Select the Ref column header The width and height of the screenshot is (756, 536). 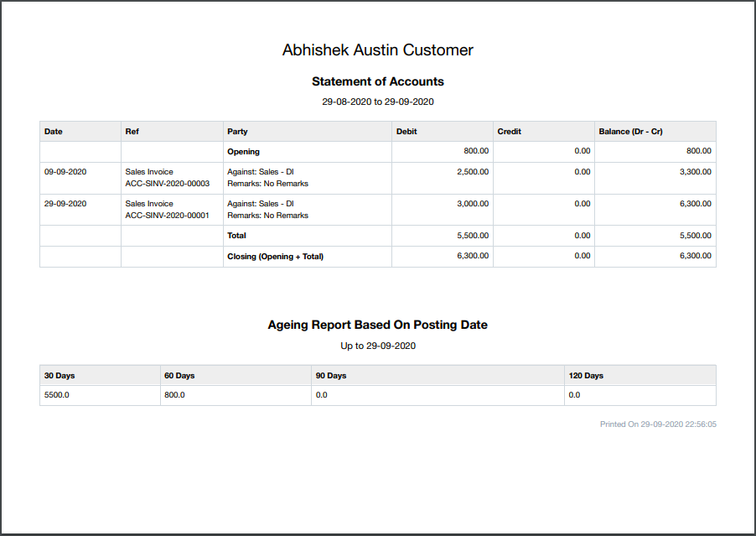click(132, 132)
